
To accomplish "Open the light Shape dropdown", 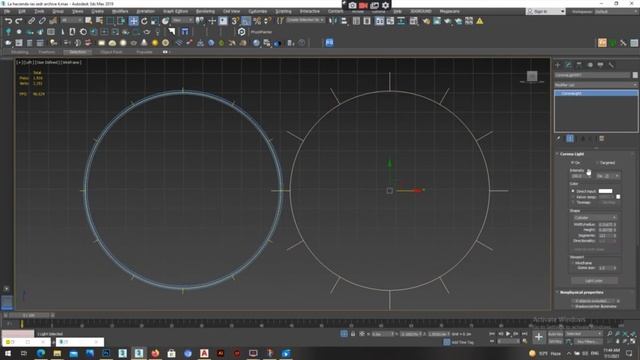I will 595,218.
